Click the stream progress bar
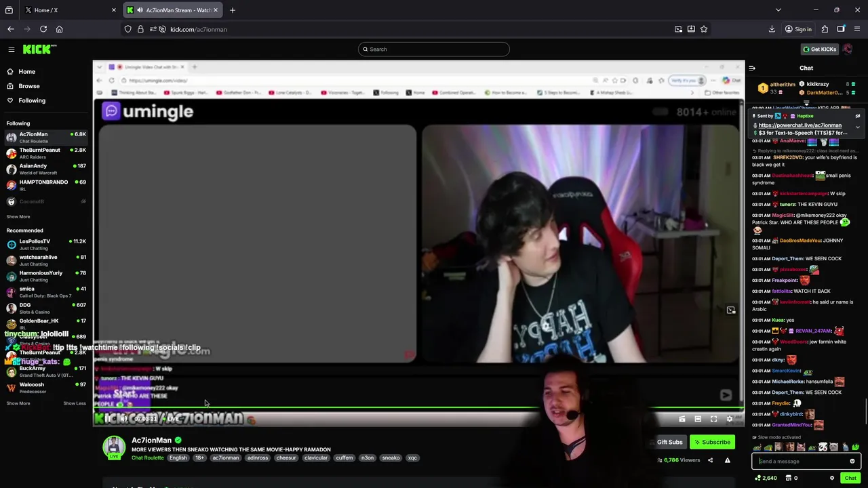 [x=418, y=409]
